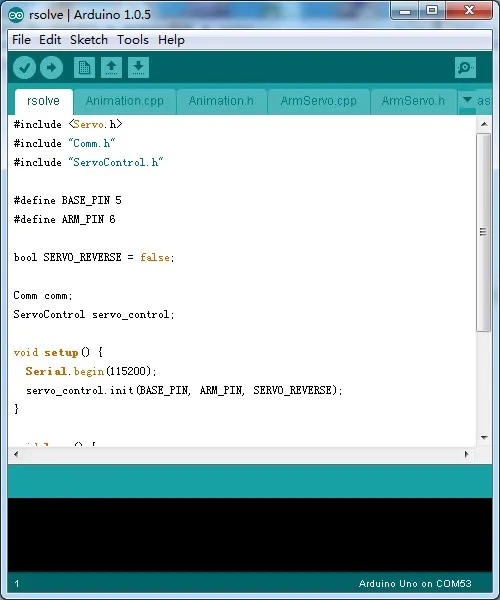The width and height of the screenshot is (500, 600).
Task: Open a sketch with the up-arrow icon
Action: [111, 68]
